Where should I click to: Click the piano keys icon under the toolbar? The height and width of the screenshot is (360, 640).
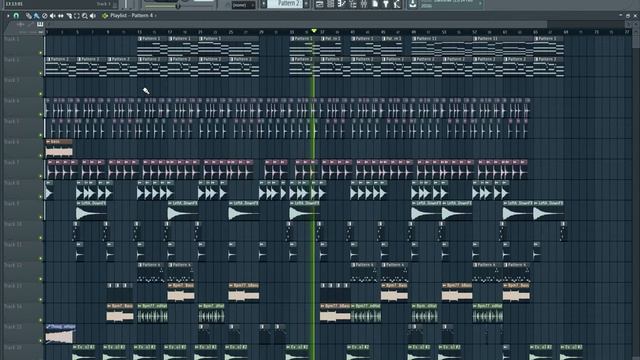coord(40,24)
